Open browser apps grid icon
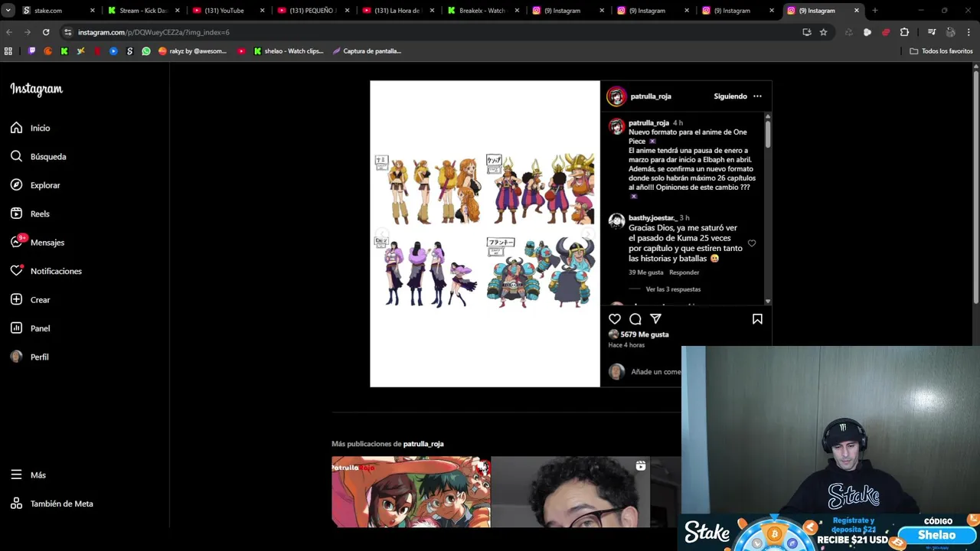This screenshot has height=551, width=980. point(8,51)
